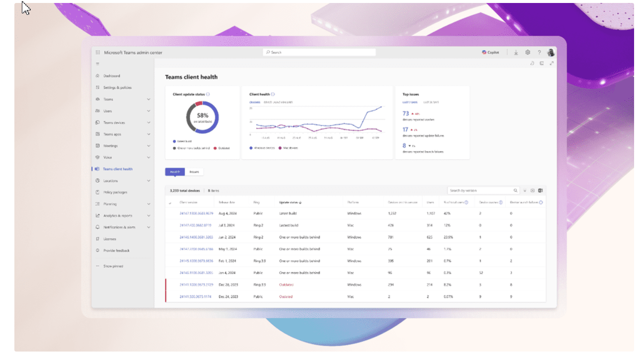Expand the Meetings chevron
The width and height of the screenshot is (644, 356).
pos(149,146)
